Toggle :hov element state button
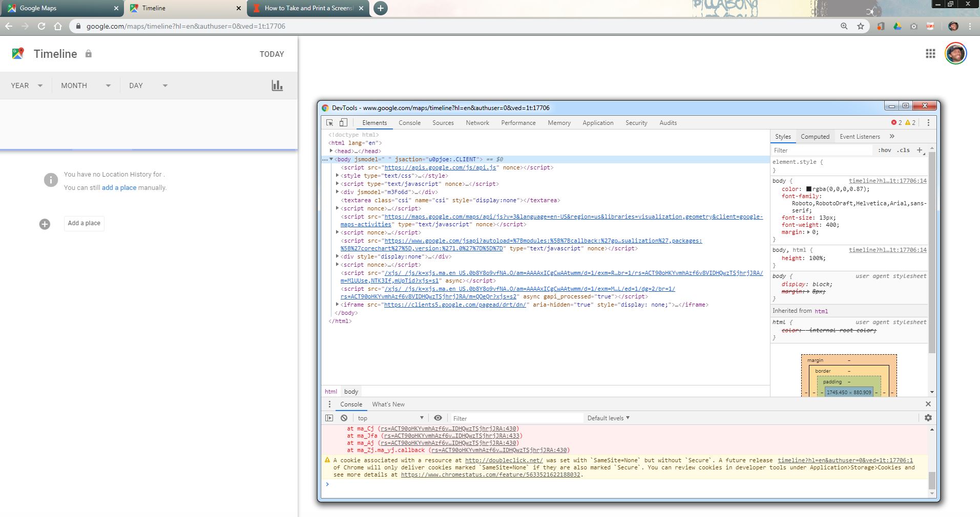Screen dimensions: 980x517 pos(885,150)
